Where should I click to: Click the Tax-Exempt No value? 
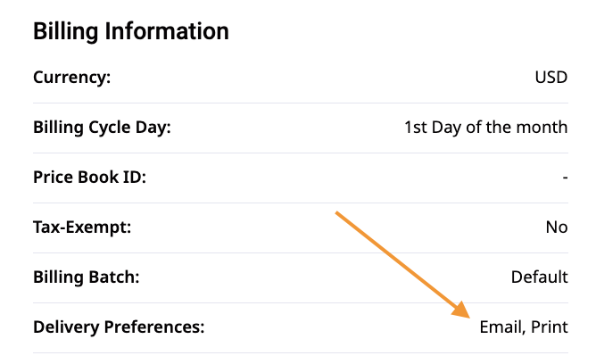[557, 227]
